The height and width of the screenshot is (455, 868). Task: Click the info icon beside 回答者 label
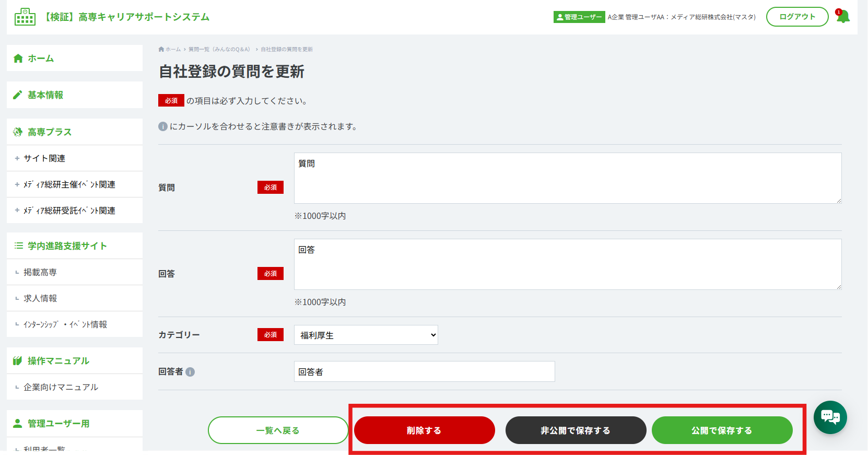[x=190, y=372]
